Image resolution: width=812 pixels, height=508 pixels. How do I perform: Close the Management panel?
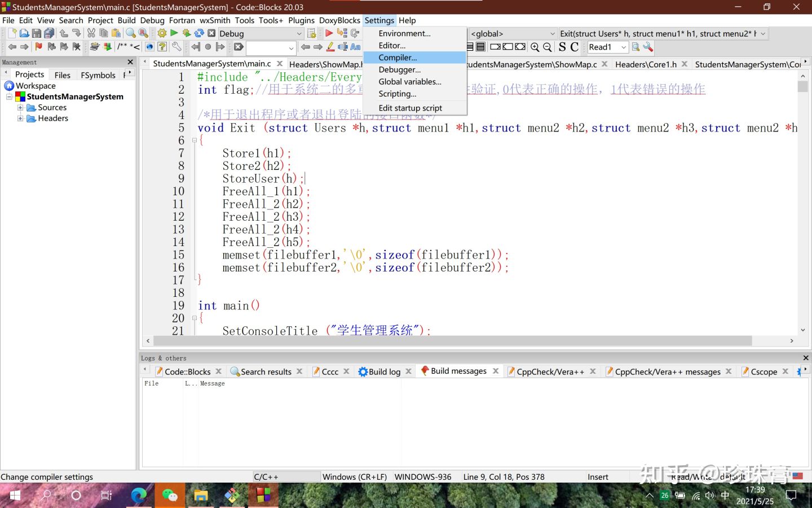[x=130, y=62]
